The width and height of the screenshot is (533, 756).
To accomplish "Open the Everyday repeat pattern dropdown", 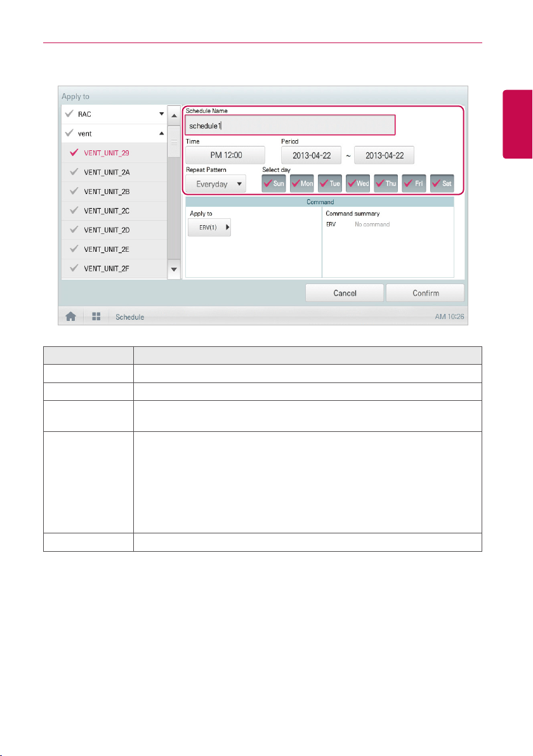I will (x=216, y=184).
